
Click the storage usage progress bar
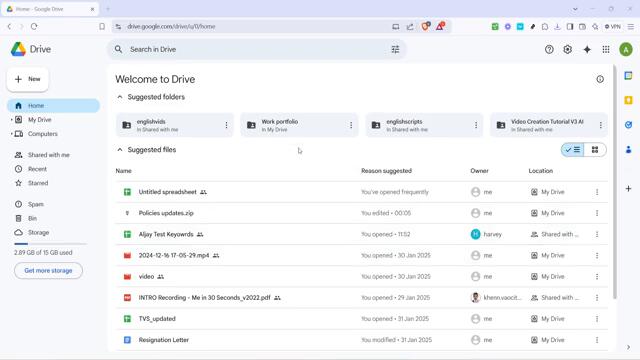pos(51,244)
